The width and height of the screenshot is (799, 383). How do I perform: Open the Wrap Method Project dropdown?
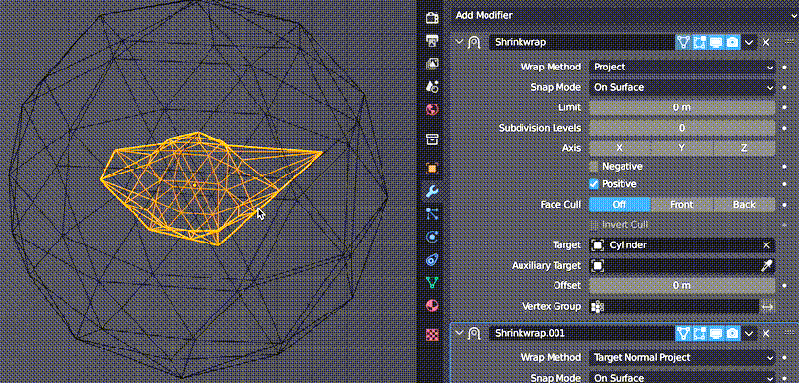tap(682, 67)
